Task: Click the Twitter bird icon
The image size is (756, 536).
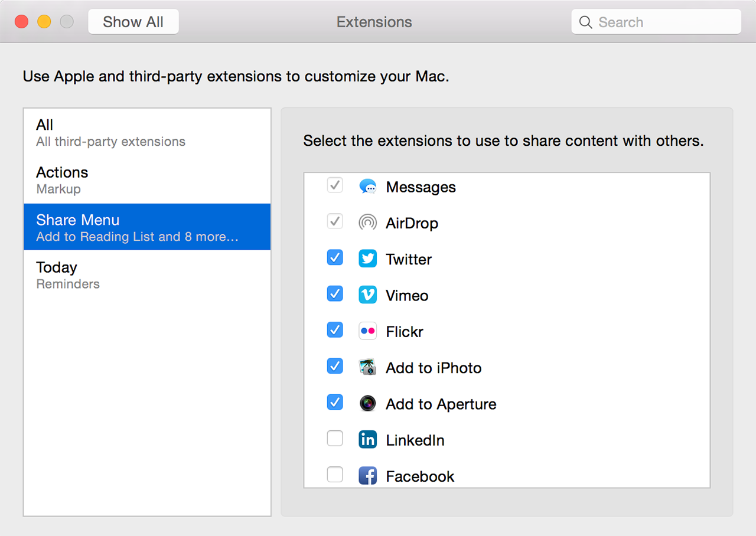Action: coord(367,259)
